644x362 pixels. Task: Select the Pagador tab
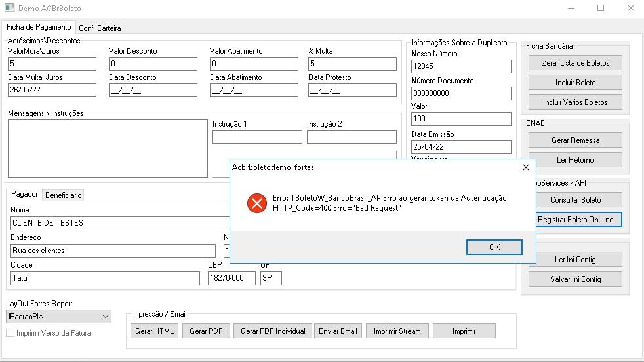point(24,194)
